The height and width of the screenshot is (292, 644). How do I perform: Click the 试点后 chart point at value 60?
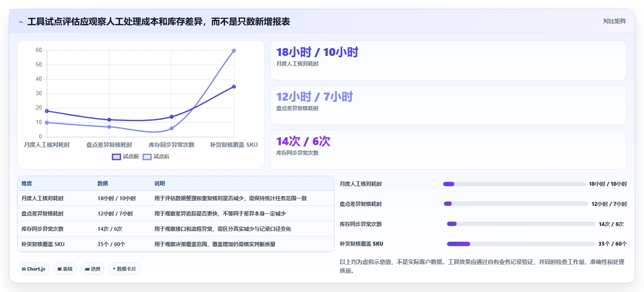[234, 51]
